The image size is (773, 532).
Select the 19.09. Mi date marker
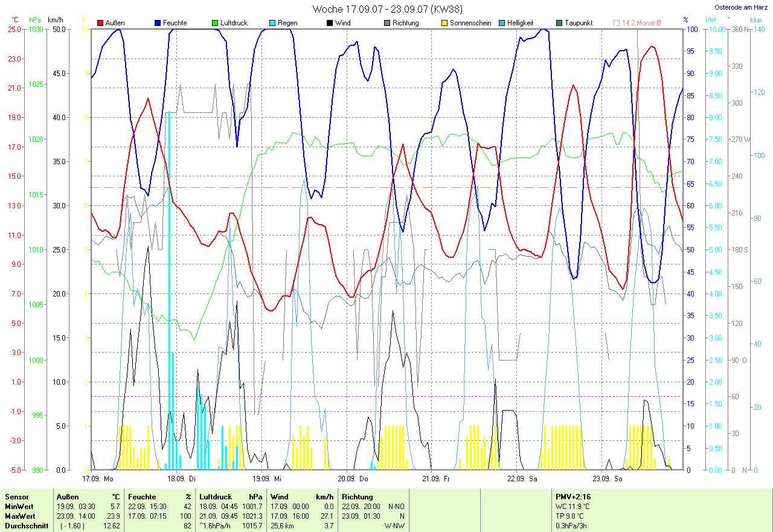click(267, 478)
